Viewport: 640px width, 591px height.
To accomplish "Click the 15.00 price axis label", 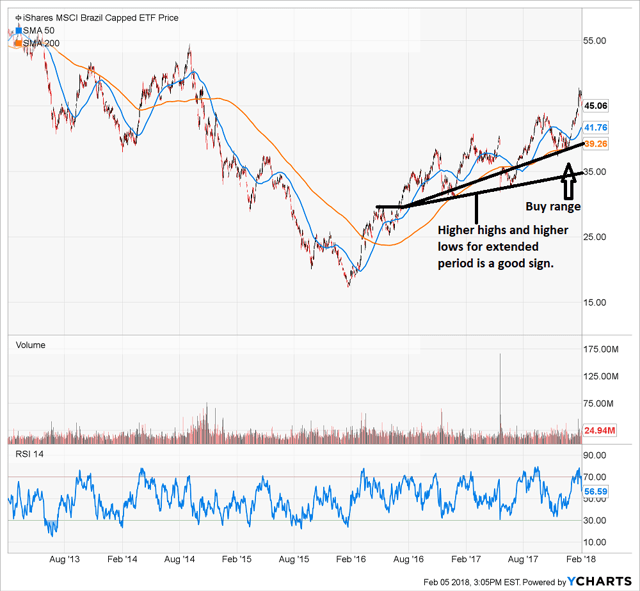I will [x=595, y=303].
